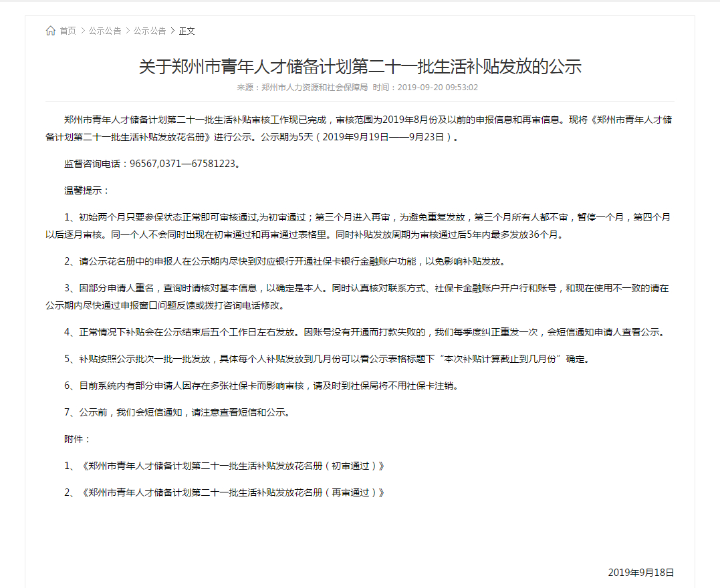The width and height of the screenshot is (720, 588).
Task: Click first paragraph about 审核工作现已完成
Action: point(359,128)
